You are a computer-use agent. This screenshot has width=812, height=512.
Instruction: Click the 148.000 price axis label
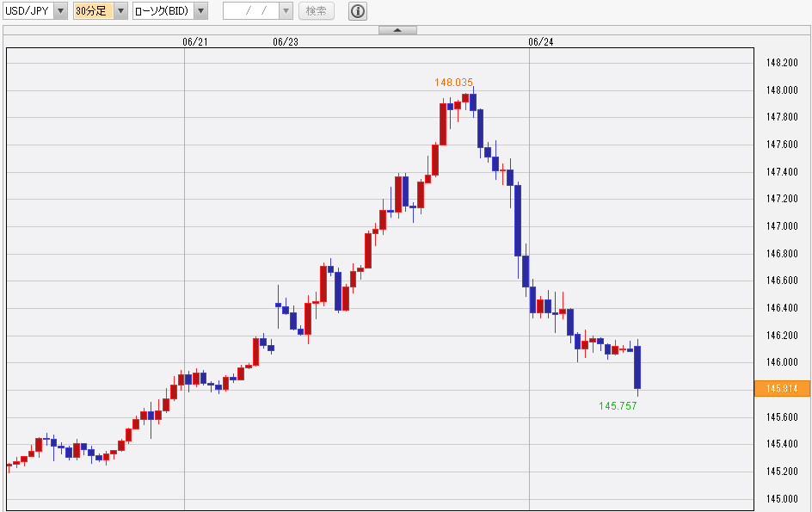[782, 90]
